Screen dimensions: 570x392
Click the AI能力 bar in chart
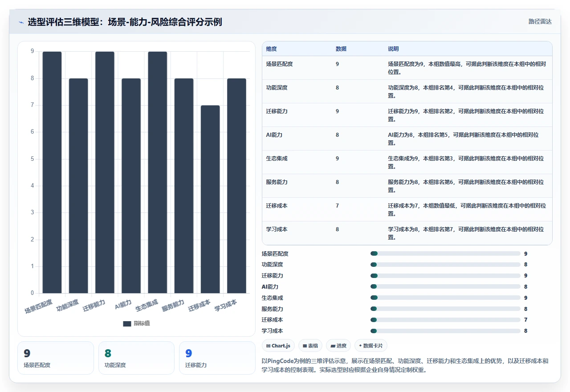[131, 186]
